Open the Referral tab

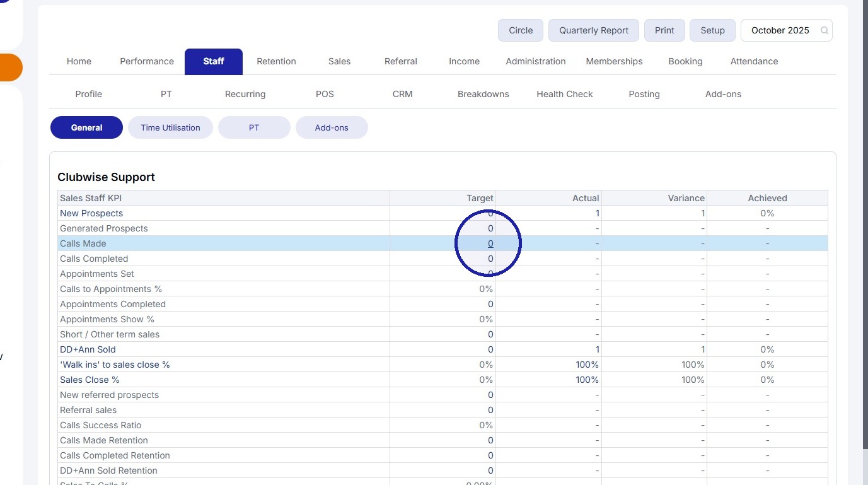pos(401,61)
